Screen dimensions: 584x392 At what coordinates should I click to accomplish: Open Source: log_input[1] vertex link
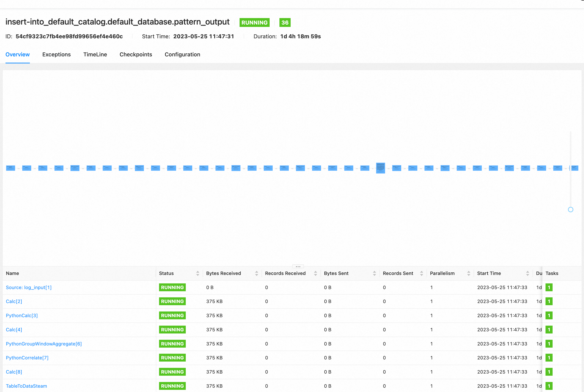pos(29,287)
